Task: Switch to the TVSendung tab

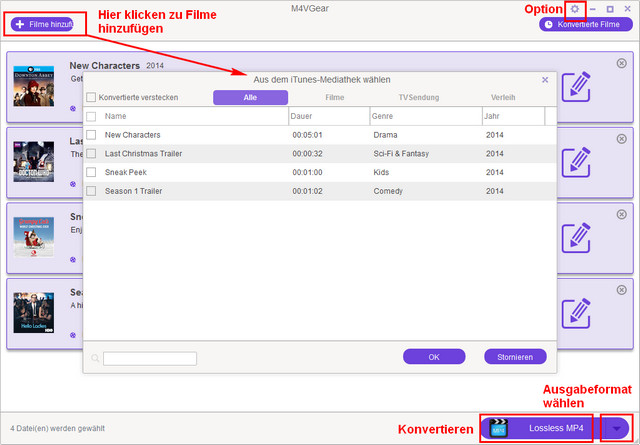Action: tap(419, 98)
